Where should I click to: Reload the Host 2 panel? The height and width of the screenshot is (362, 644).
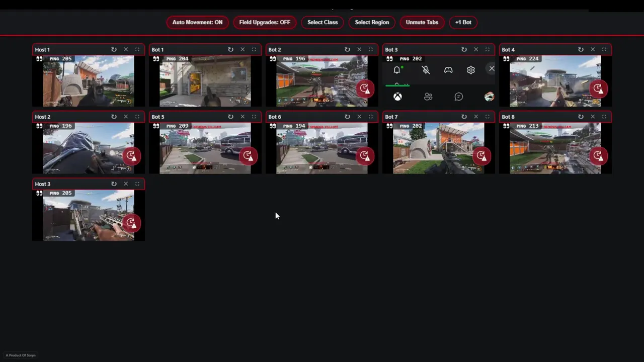point(114,117)
